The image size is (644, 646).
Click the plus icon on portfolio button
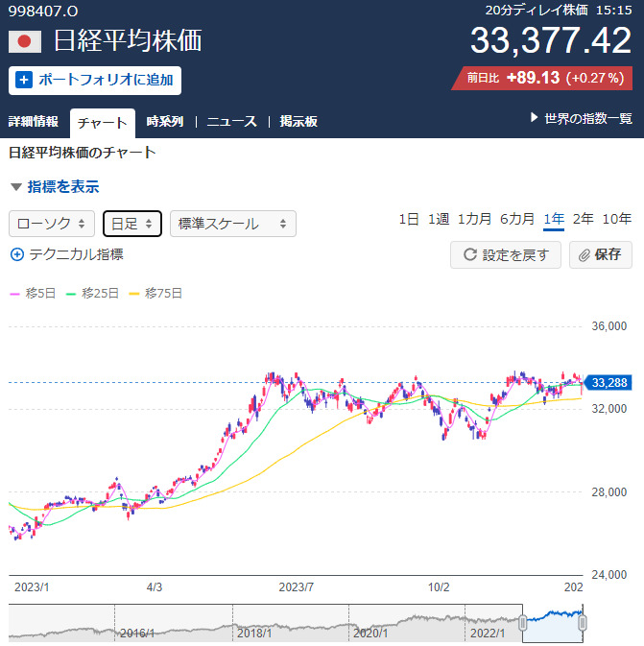[x=24, y=81]
